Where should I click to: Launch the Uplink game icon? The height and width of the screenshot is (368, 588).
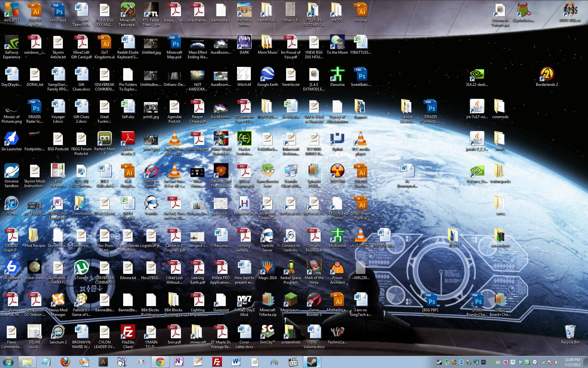pos(337,141)
